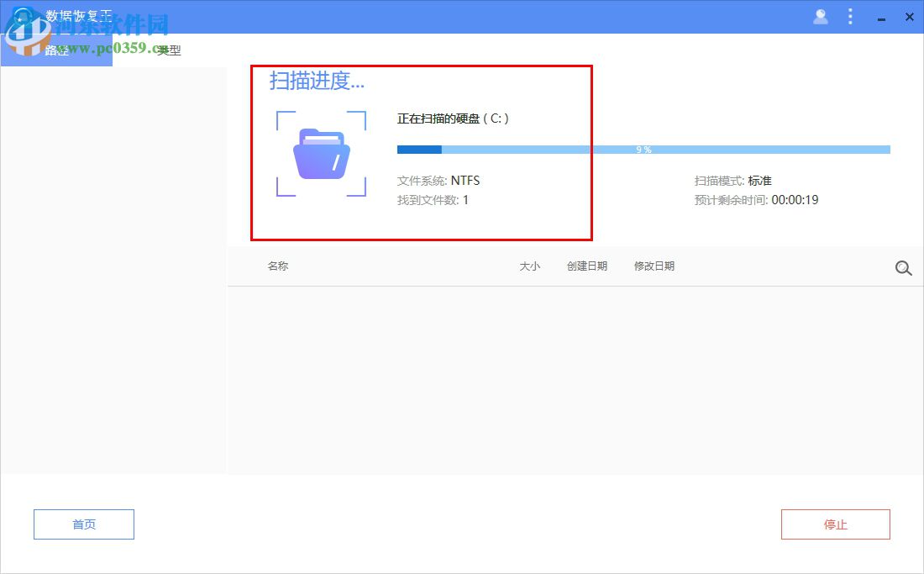924x574 pixels.
Task: Click the 9% scan progress bar
Action: coord(643,149)
